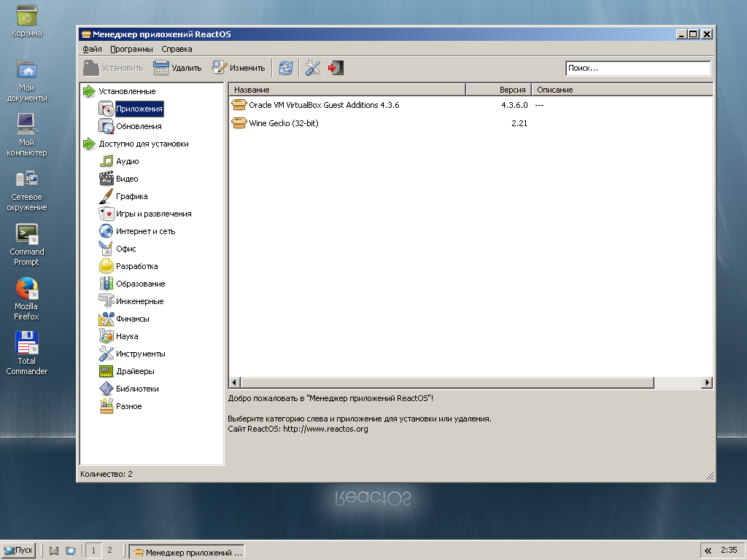Open the Драйверы category
This screenshot has height=560, width=747.
(x=135, y=371)
